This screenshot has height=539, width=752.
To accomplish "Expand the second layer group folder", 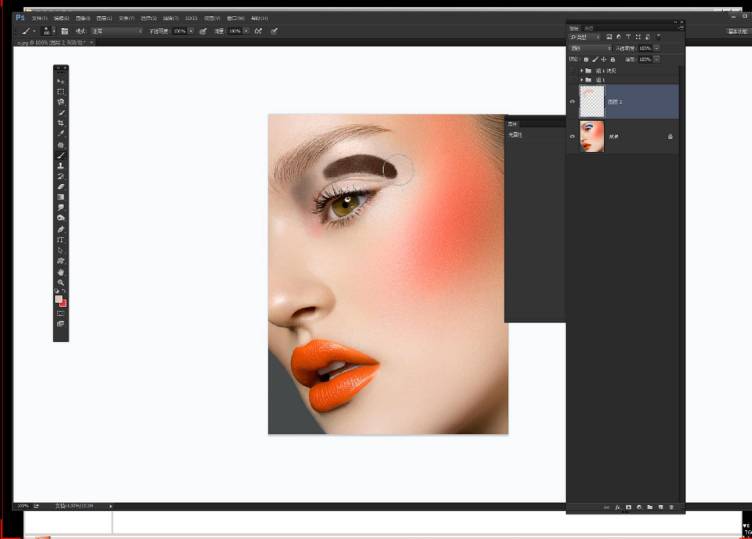I will click(582, 80).
